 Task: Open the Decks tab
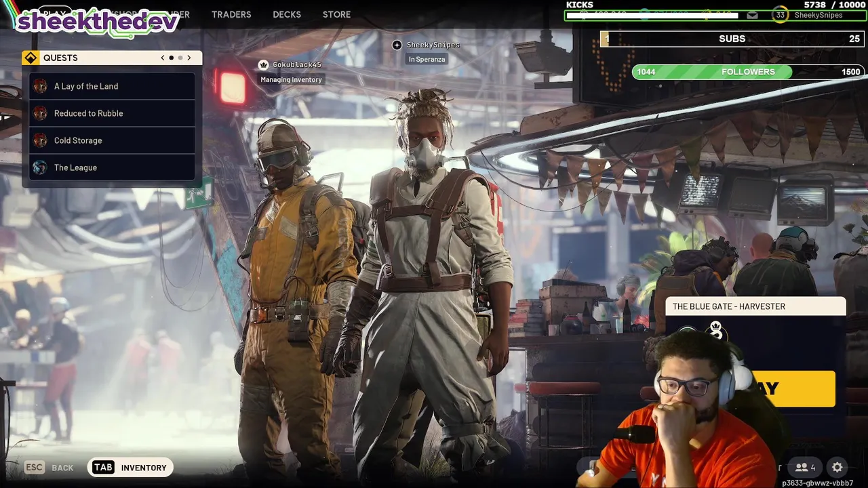[x=287, y=14]
